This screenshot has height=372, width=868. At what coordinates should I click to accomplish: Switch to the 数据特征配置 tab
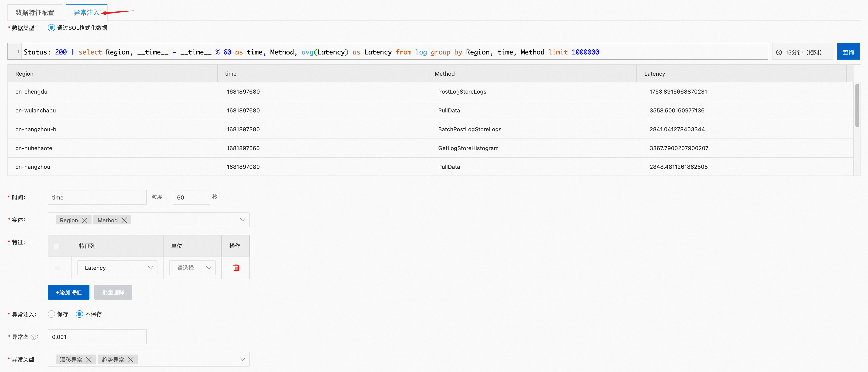(x=35, y=13)
